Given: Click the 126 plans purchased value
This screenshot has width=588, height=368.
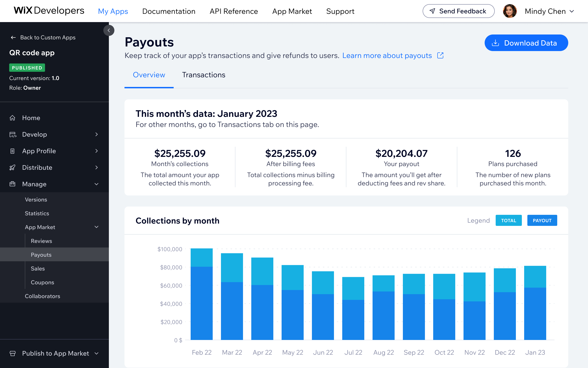Looking at the screenshot, I should pyautogui.click(x=513, y=154).
